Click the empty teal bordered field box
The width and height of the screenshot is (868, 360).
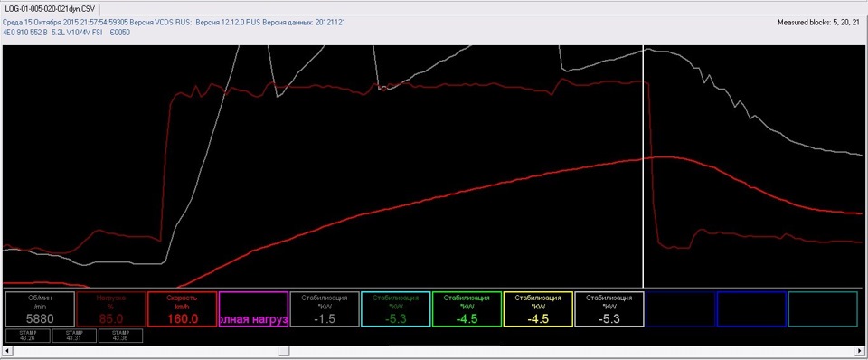pos(823,309)
